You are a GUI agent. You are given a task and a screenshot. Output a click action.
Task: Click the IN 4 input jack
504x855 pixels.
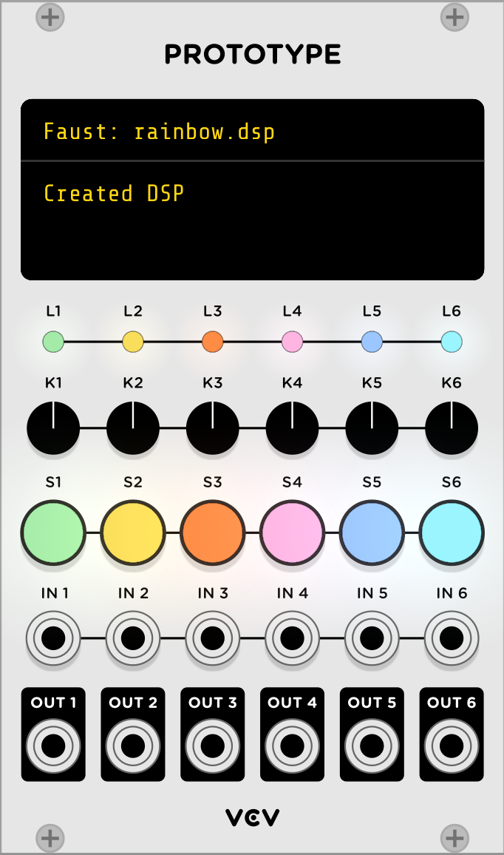(x=292, y=638)
